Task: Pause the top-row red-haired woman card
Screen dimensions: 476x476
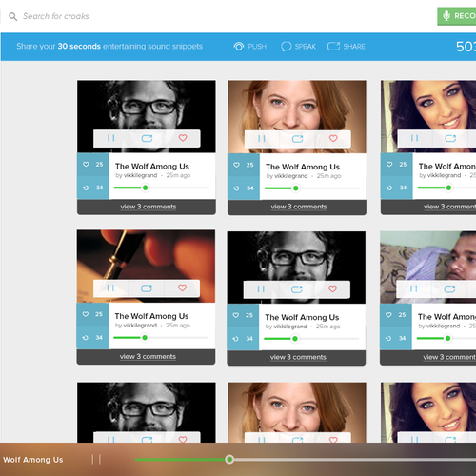Action: (x=262, y=139)
